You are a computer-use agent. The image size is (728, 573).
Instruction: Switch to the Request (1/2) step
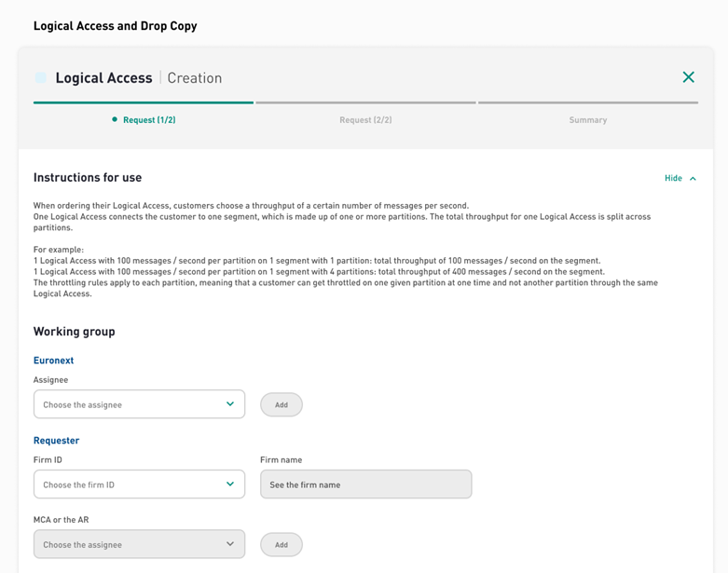coord(149,119)
